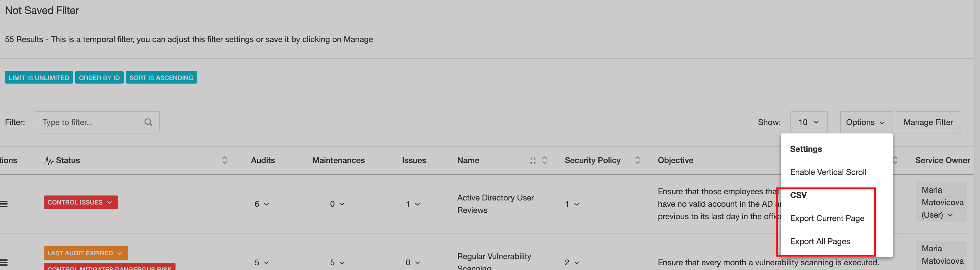
Task: Select Export Current Page menu item
Action: coord(827,218)
